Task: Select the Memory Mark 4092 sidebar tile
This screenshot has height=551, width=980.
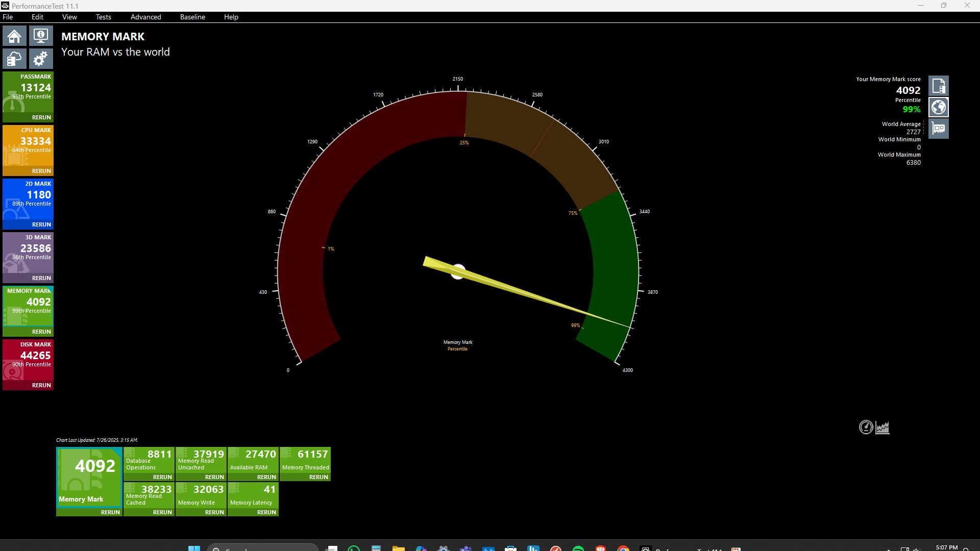Action: click(x=28, y=307)
